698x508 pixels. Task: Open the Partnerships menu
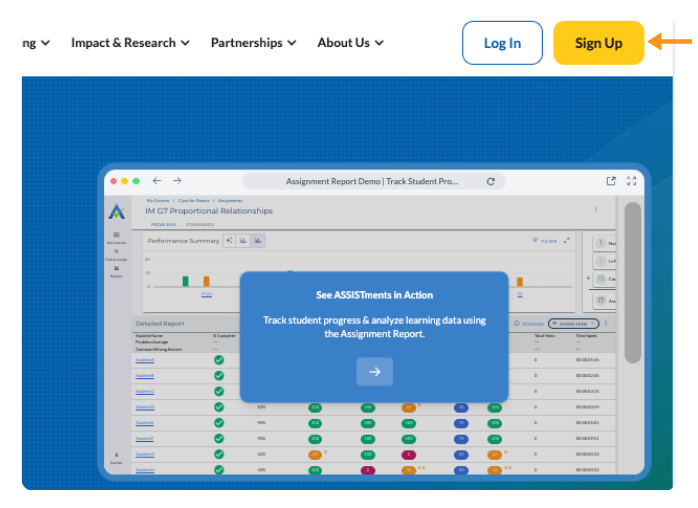tap(253, 43)
